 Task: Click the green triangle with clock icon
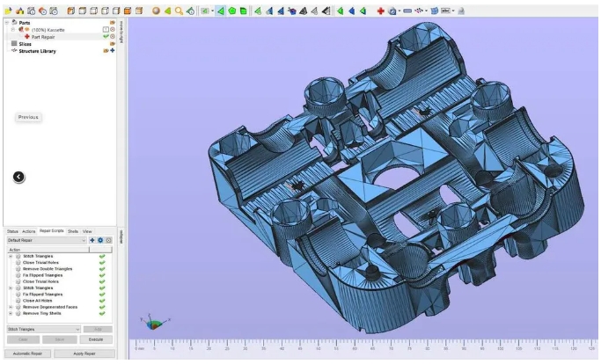[190, 11]
